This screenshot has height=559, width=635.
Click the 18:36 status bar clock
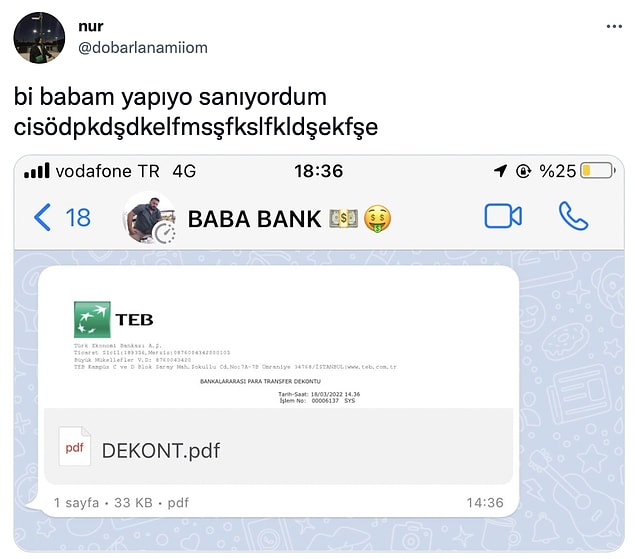click(x=318, y=171)
